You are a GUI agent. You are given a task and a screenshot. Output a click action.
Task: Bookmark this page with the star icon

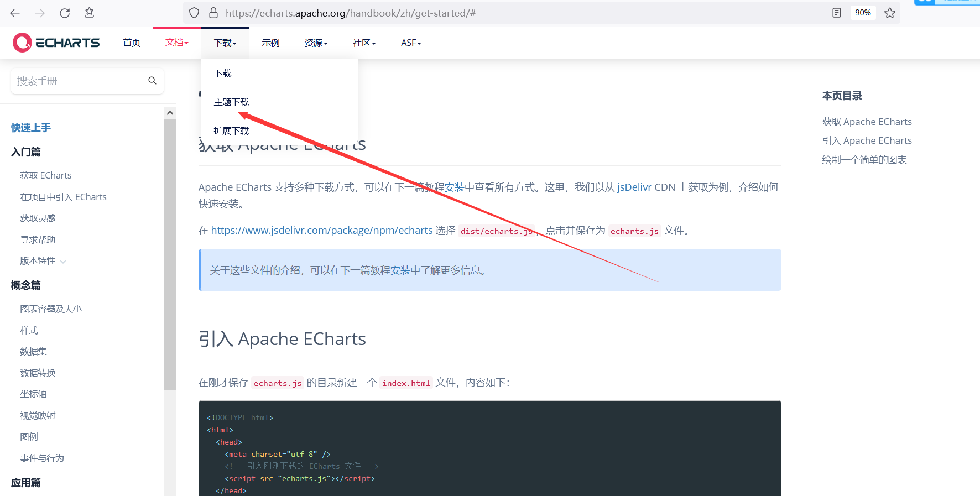pos(890,13)
